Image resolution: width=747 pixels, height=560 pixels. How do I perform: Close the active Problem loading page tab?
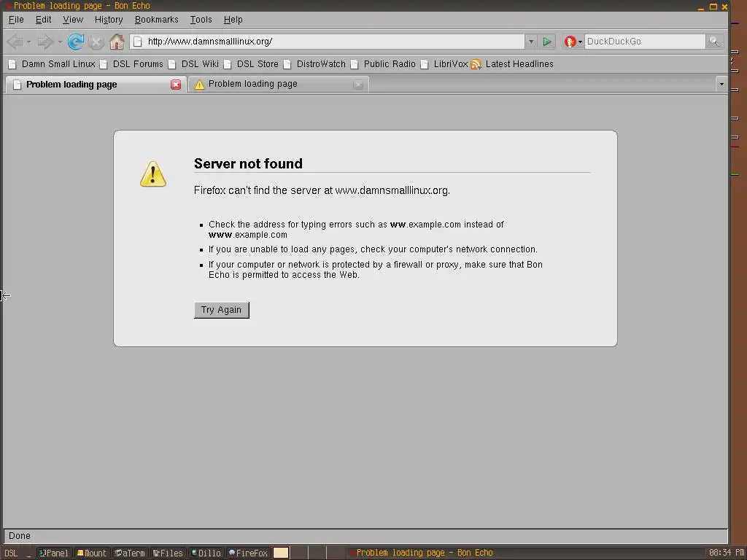176,85
